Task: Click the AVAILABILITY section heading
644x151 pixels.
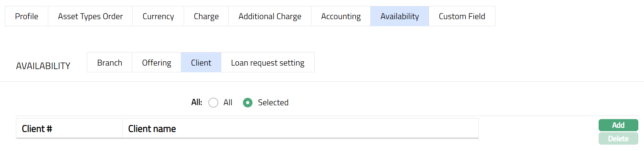Action: 43,66
